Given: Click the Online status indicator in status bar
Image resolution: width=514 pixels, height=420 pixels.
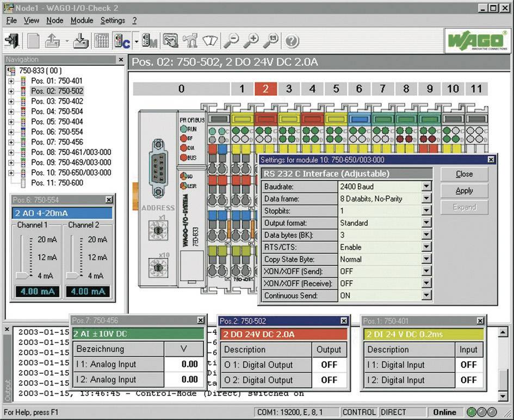Looking at the screenshot, I should (x=445, y=412).
